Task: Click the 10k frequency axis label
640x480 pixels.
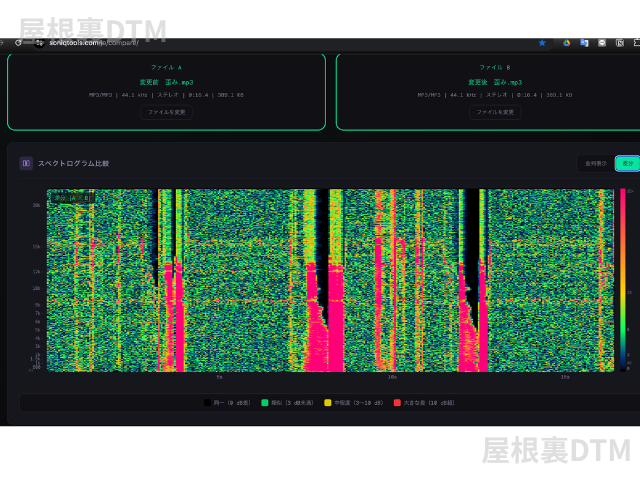Action: [x=37, y=288]
